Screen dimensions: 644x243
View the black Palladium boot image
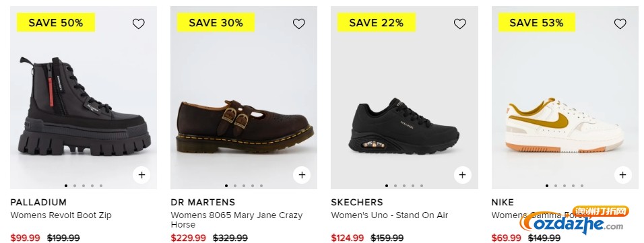(x=84, y=106)
